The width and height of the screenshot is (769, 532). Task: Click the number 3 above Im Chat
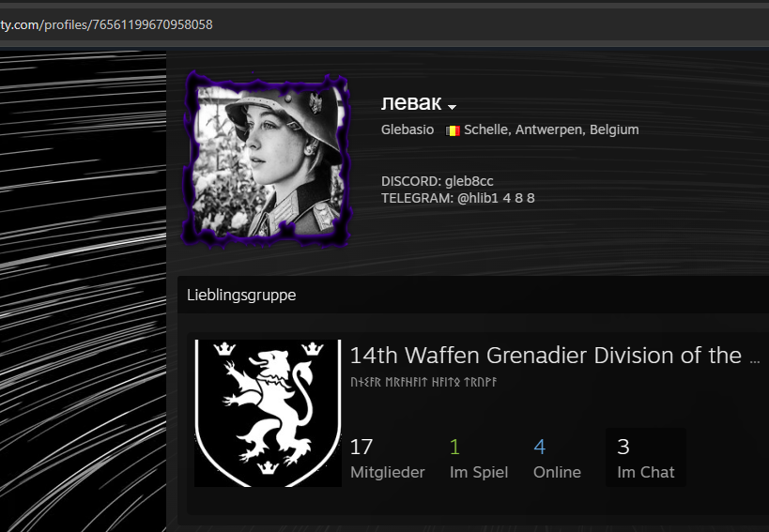coord(623,447)
